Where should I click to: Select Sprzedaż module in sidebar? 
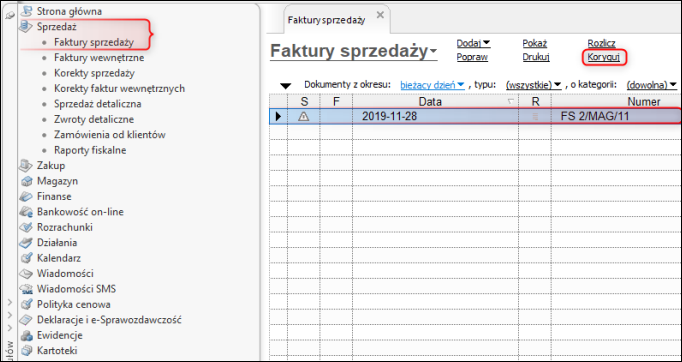pos(57,27)
